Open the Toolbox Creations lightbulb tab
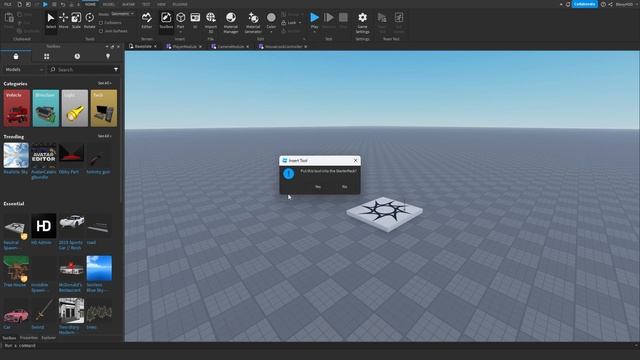 tap(108, 56)
